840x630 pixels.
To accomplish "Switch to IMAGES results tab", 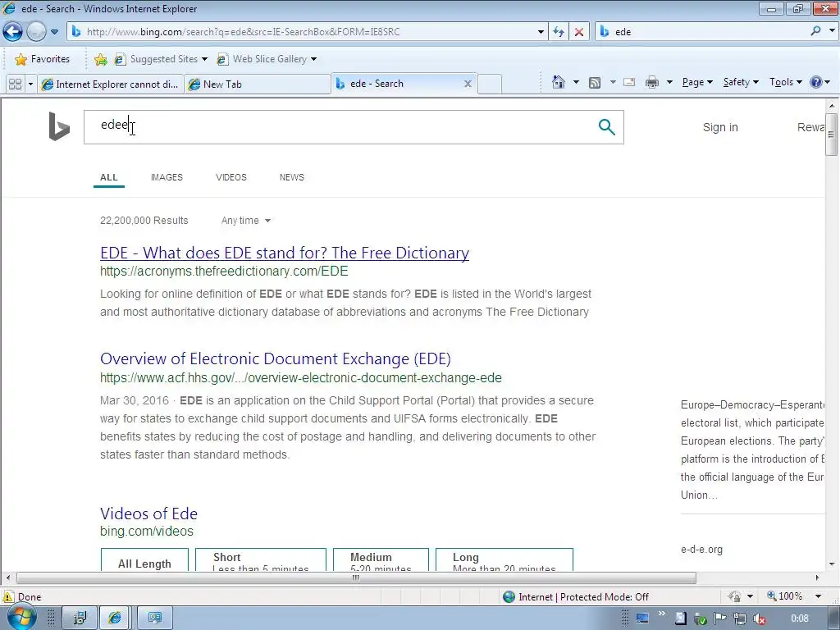I will coord(167,177).
